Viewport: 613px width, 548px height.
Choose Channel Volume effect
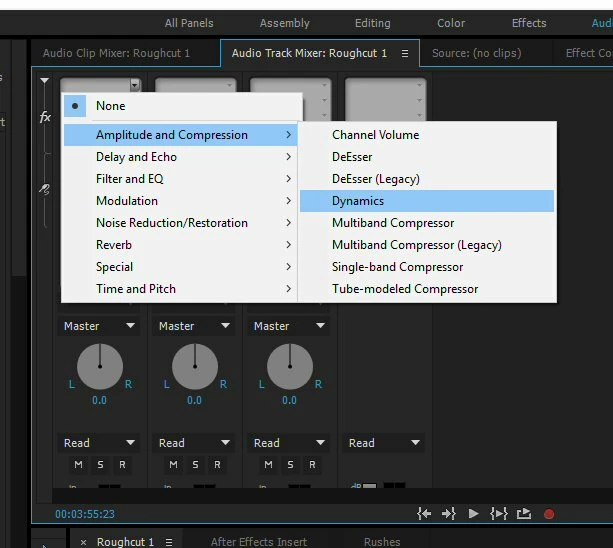click(x=427, y=135)
